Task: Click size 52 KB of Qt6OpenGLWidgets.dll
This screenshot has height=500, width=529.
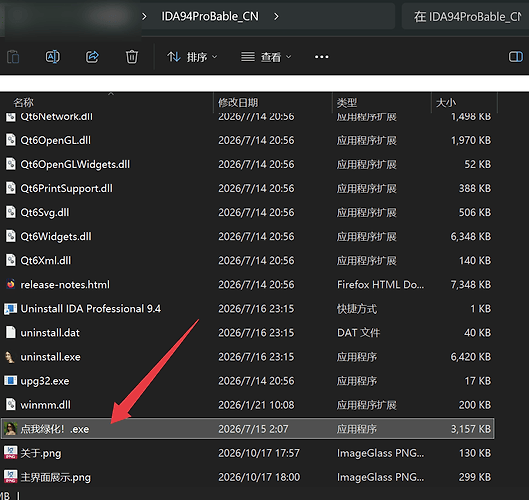Action: pyautogui.click(x=478, y=164)
